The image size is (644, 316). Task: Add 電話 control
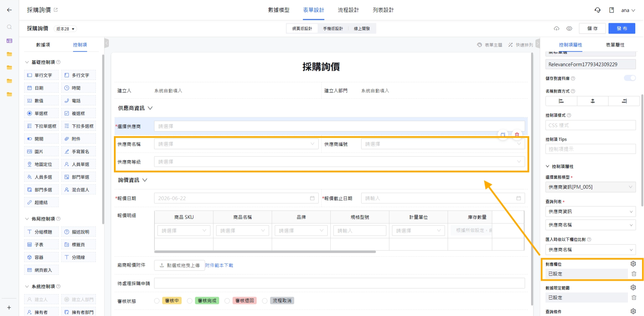[78, 101]
